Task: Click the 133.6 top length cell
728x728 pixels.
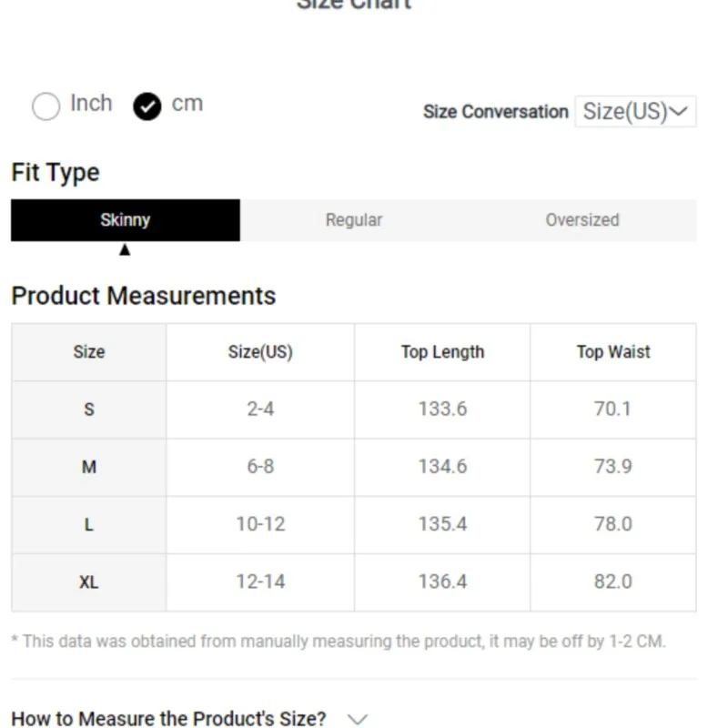Action: pyautogui.click(x=442, y=409)
